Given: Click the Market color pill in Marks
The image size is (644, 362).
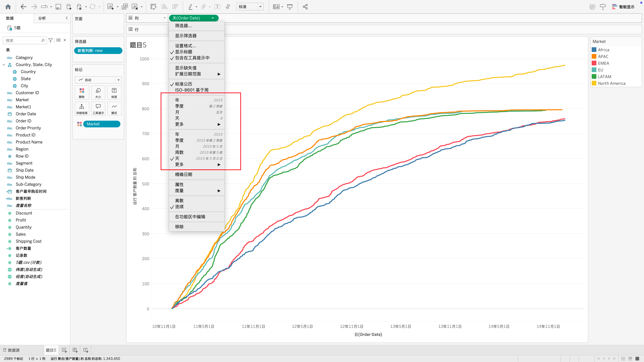Looking at the screenshot, I should 101,124.
